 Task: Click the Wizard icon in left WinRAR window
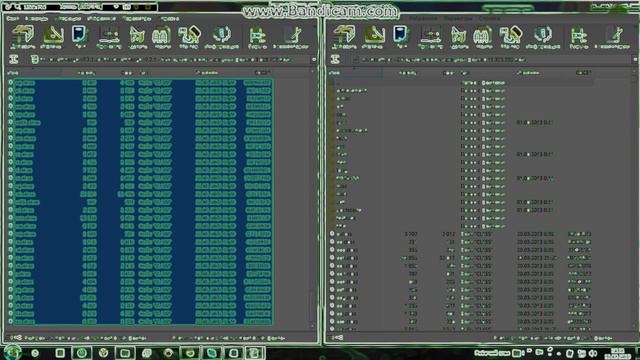tap(189, 36)
